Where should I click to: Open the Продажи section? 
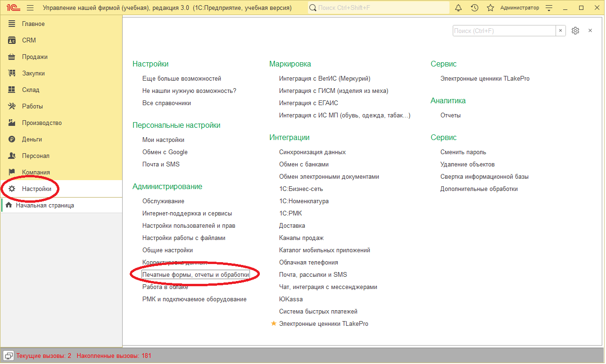pyautogui.click(x=34, y=57)
